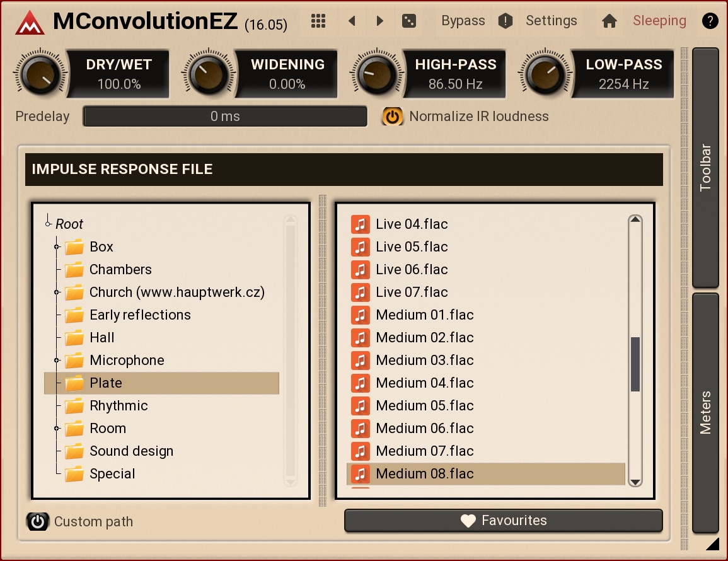Click the Rhythmic folder icon
Image resolution: width=728 pixels, height=561 pixels.
[74, 406]
